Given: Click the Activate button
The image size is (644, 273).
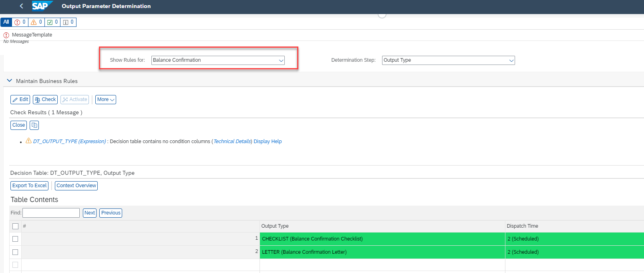Looking at the screenshot, I should click(x=75, y=99).
